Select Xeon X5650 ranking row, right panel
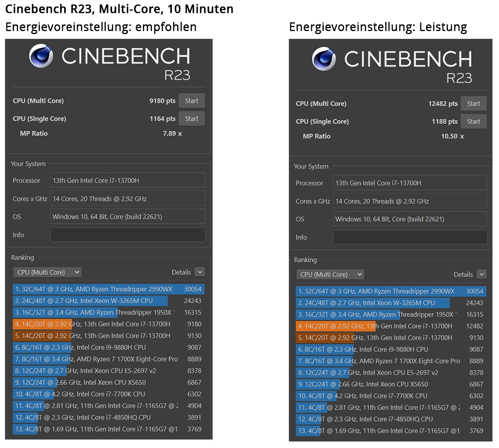This screenshot has height=448, width=499. coord(391,384)
